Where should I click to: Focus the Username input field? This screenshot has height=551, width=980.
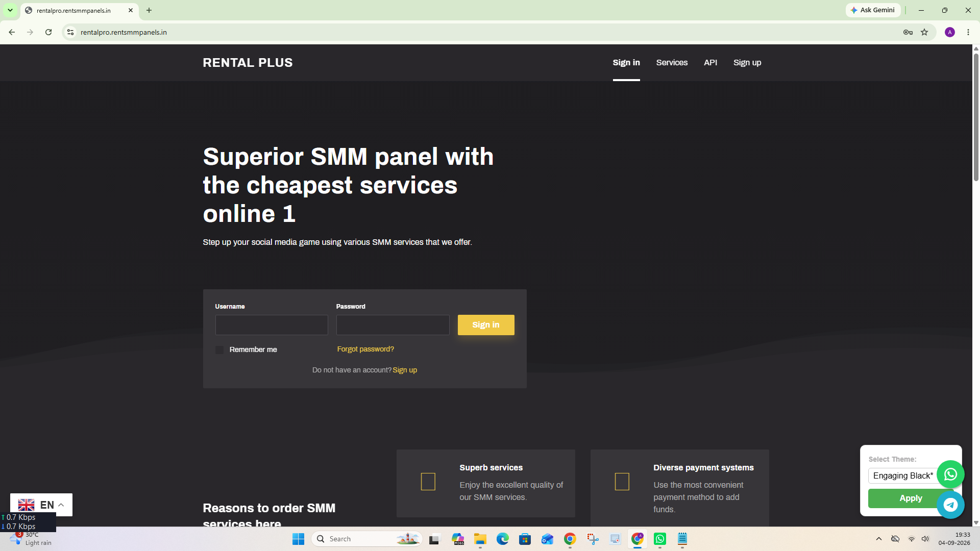pos(272,325)
